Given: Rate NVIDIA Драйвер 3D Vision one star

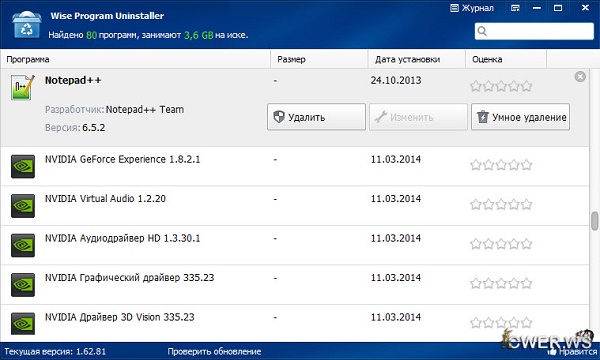Looking at the screenshot, I should click(476, 323).
